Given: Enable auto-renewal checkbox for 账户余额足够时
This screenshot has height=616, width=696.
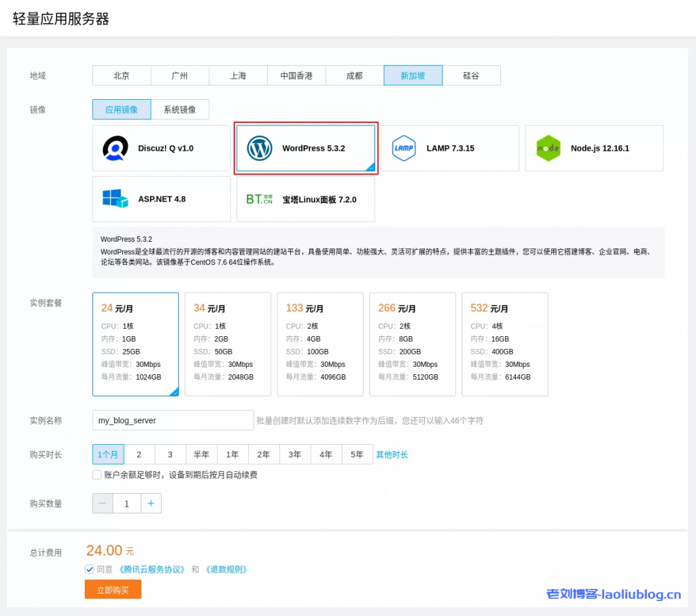Looking at the screenshot, I should click(x=97, y=475).
